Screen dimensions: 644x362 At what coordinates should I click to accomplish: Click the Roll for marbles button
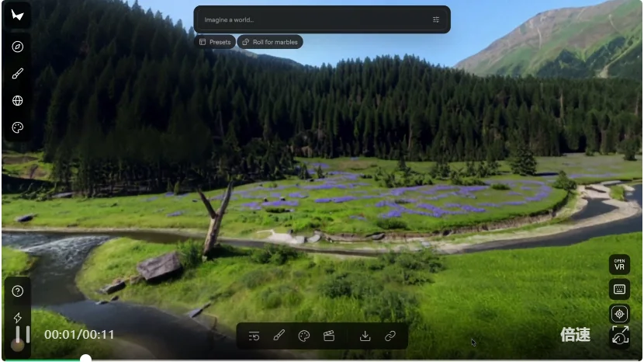point(270,42)
